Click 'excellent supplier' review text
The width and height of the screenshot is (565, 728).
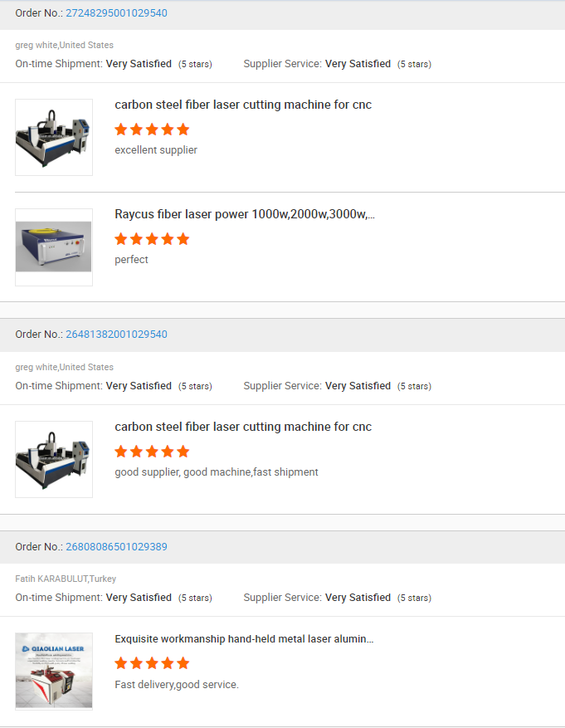[x=156, y=150]
